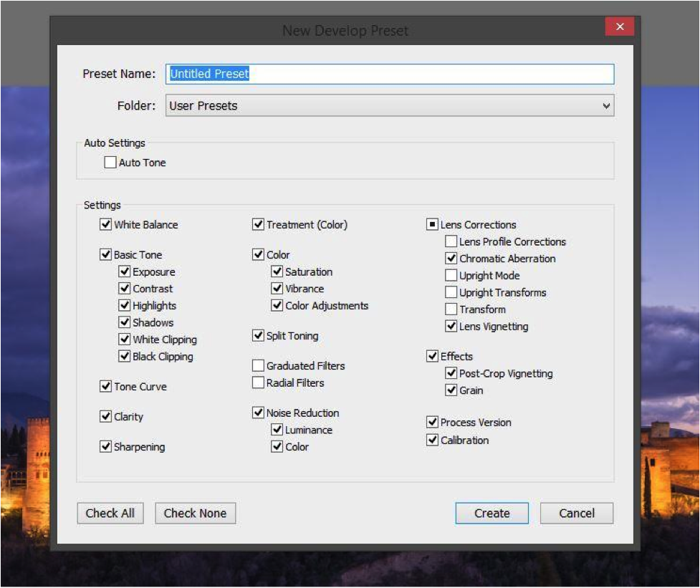This screenshot has width=700, height=588.
Task: Toggle the Lens Corrections mixed-state checkbox
Action: pos(432,224)
